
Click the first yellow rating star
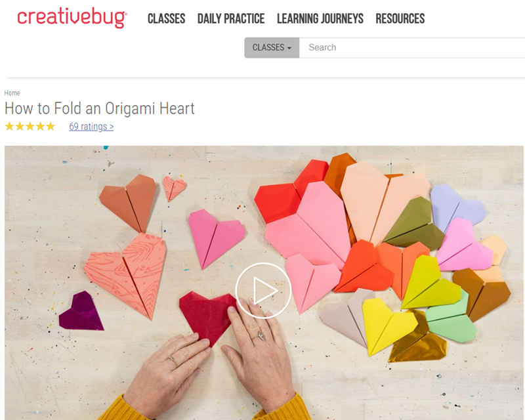pyautogui.click(x=9, y=127)
